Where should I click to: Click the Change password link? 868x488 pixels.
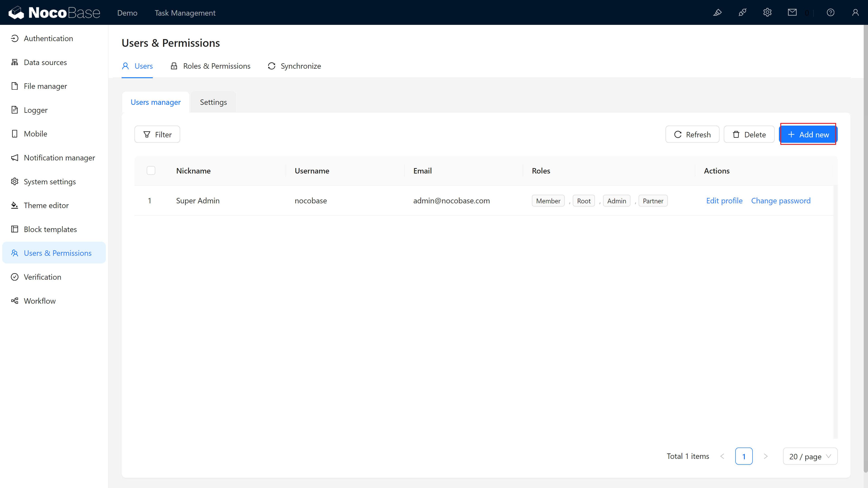tap(781, 201)
